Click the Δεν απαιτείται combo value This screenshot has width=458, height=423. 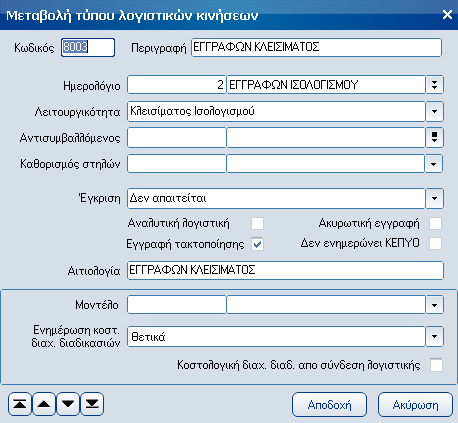(276, 198)
